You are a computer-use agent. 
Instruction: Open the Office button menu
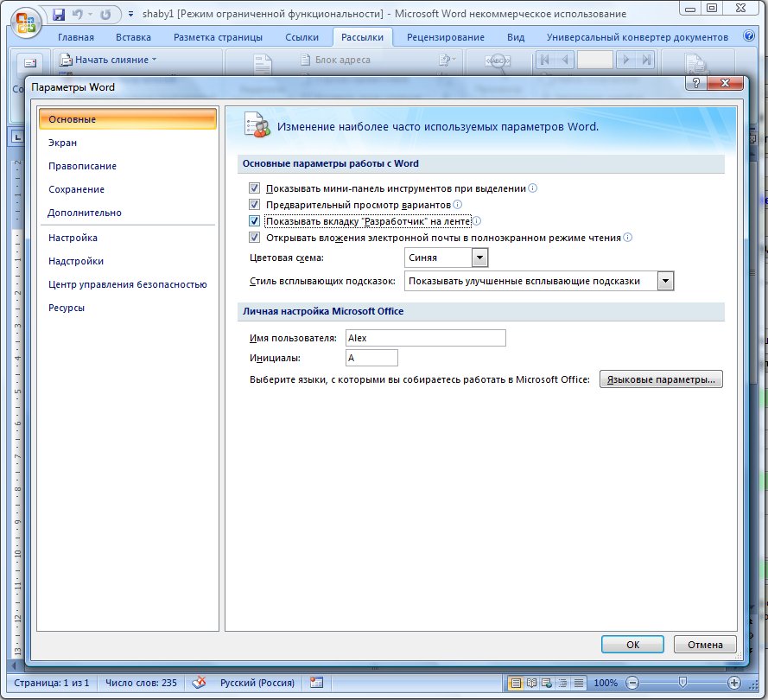pyautogui.click(x=25, y=23)
